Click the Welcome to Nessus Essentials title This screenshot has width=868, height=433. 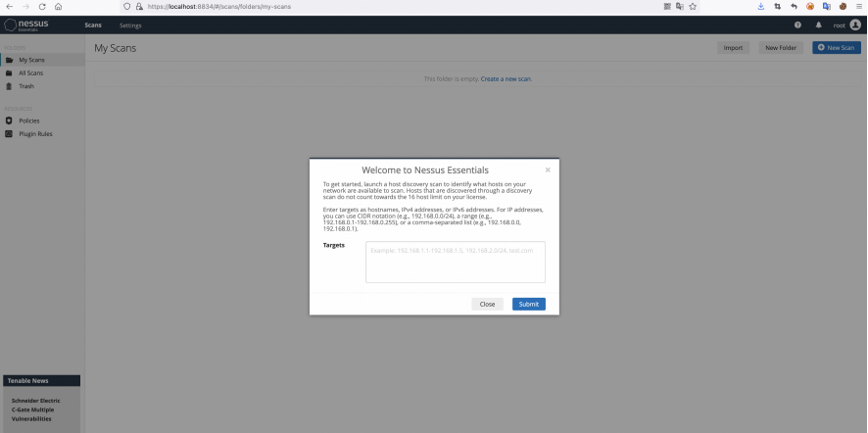(x=425, y=170)
